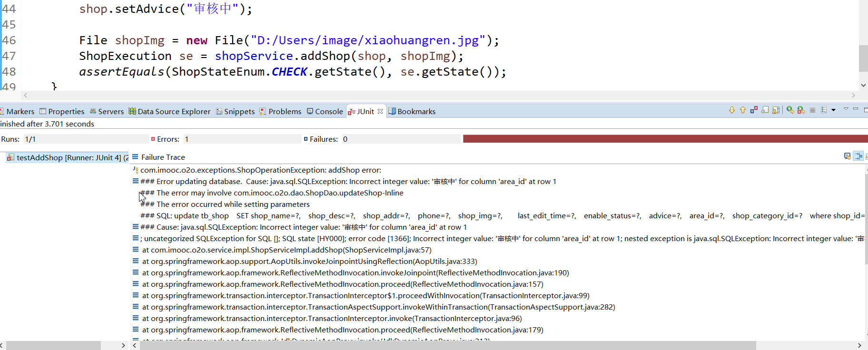Click editor line number 47
This screenshot has height=350, width=868.
click(9, 56)
